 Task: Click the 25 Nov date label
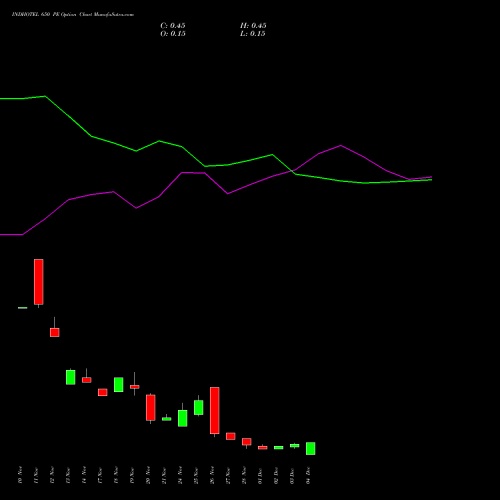[x=196, y=475]
